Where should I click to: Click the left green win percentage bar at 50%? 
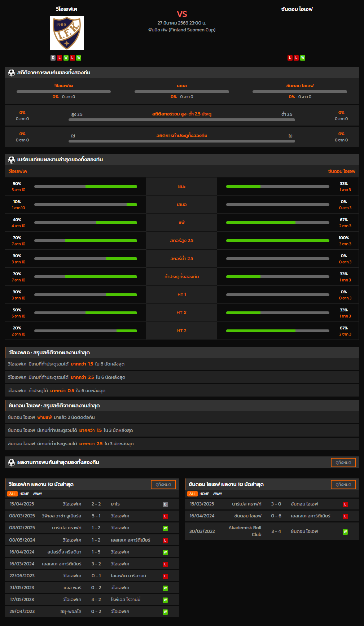pyautogui.click(x=111, y=187)
